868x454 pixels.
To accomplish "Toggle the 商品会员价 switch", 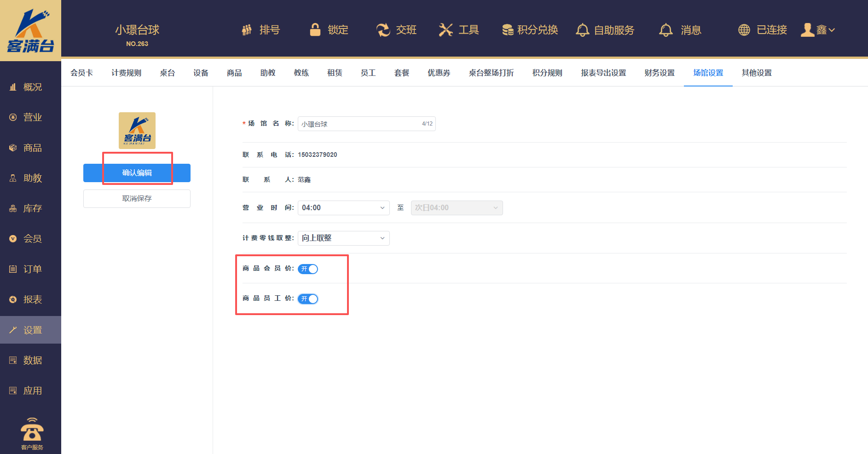I will coord(308,269).
